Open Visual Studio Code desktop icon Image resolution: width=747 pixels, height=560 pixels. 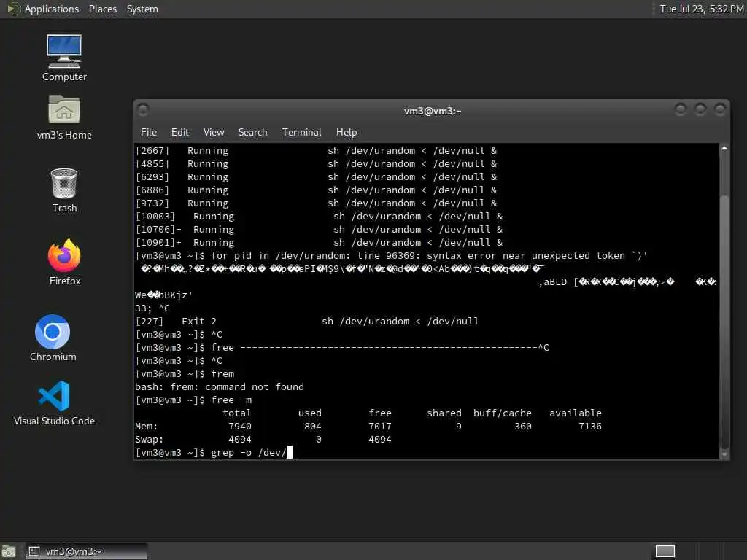54,402
